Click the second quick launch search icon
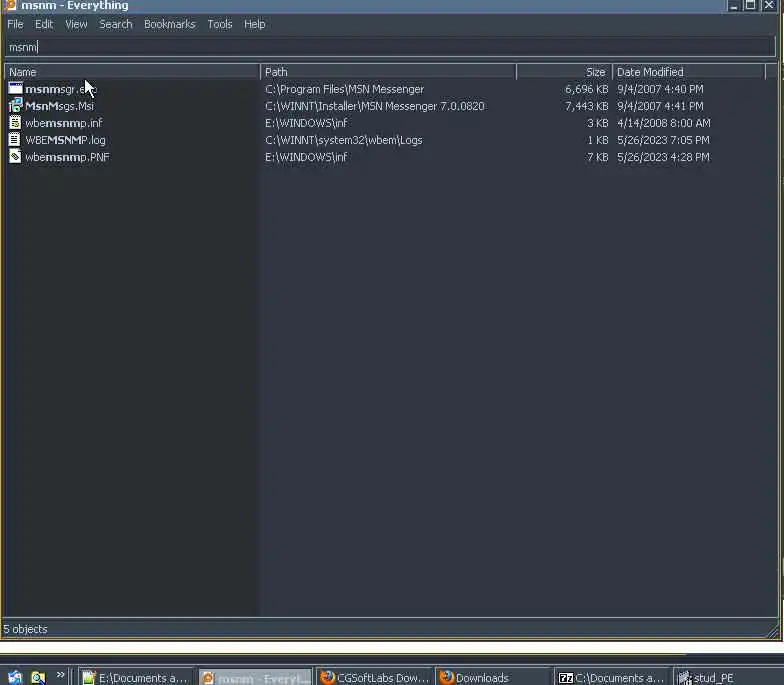This screenshot has height=685, width=784. point(38,678)
